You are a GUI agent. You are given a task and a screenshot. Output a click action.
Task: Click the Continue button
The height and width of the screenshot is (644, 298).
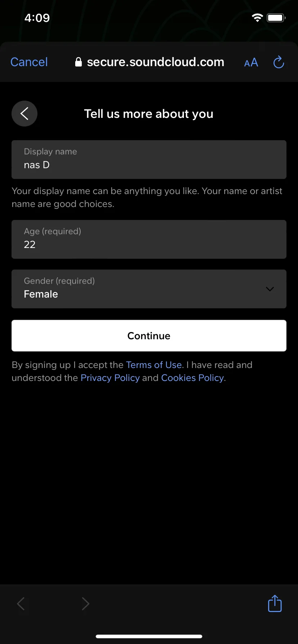(x=149, y=336)
